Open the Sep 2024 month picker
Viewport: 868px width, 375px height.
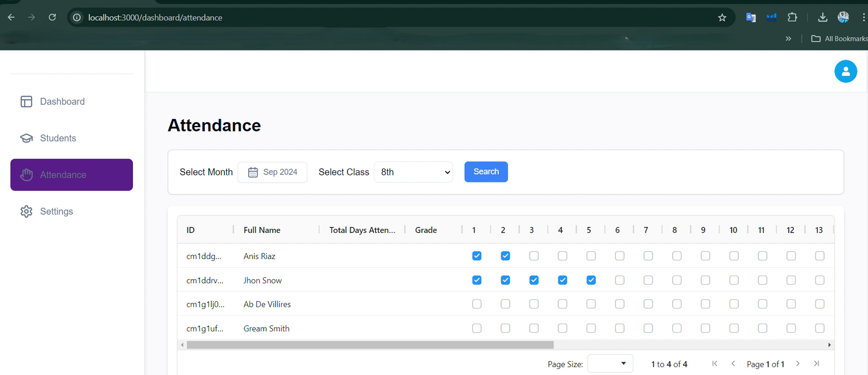click(x=272, y=172)
